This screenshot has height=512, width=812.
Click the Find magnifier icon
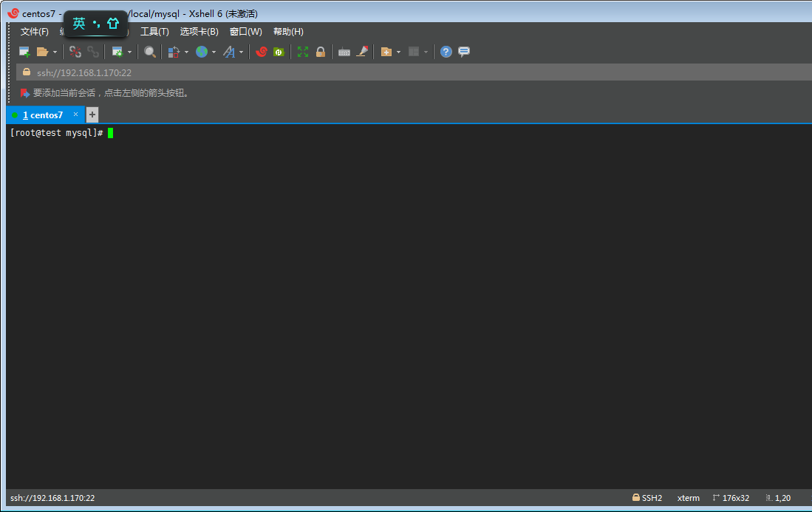[150, 52]
